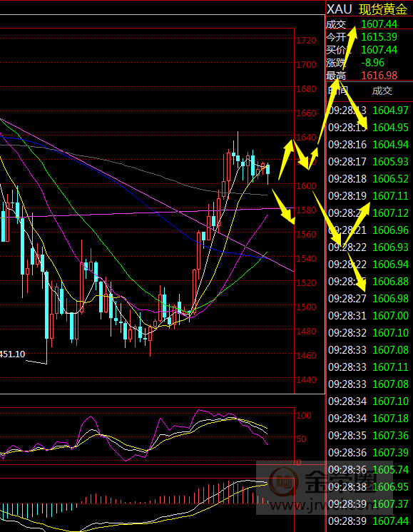Click the 100 level on oscillator axis
413x532 pixels.
click(304, 416)
